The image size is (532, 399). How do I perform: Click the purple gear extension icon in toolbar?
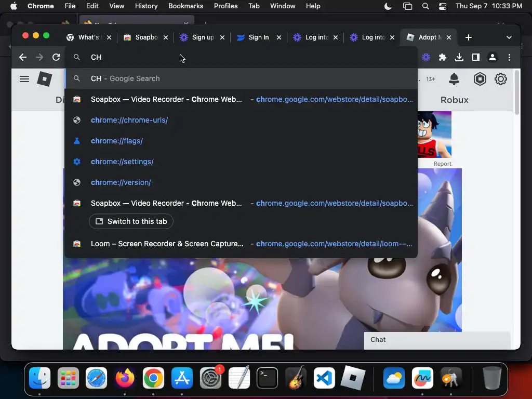[x=426, y=57]
